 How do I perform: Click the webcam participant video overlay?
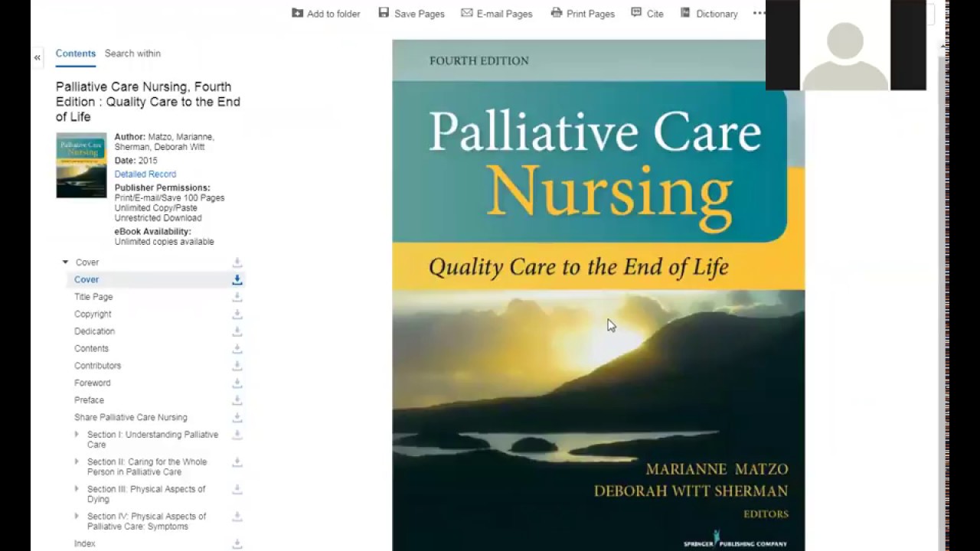pos(846,45)
